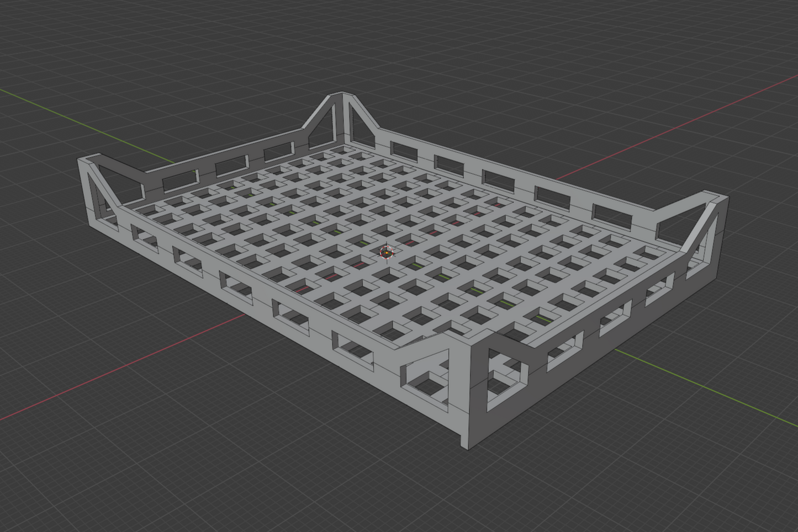Click the 3D cursor origin marker
The height and width of the screenshot is (532, 798).
pyautogui.click(x=387, y=253)
